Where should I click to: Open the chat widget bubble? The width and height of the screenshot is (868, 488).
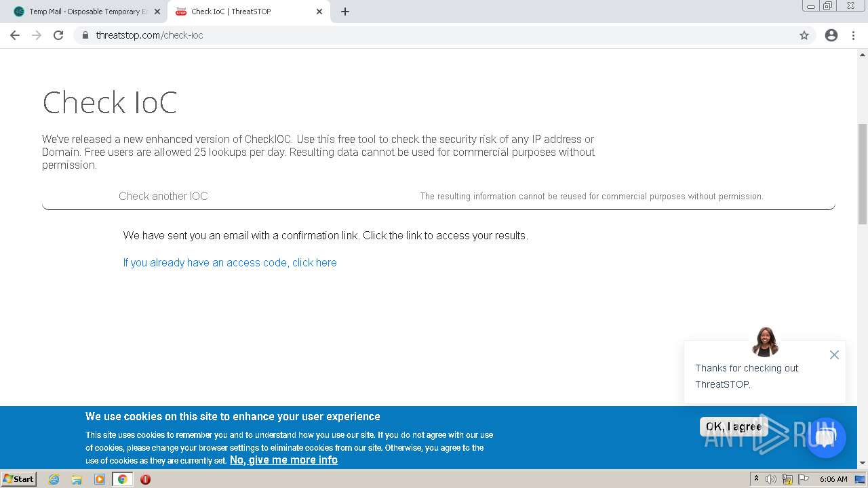tap(826, 437)
